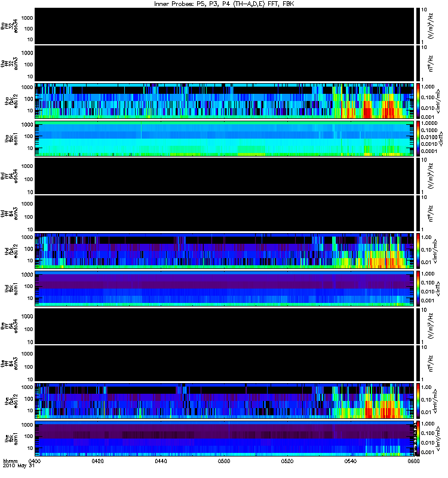Click the 0400 time axis label
Screen dimensions: 448x478
(x=35, y=461)
